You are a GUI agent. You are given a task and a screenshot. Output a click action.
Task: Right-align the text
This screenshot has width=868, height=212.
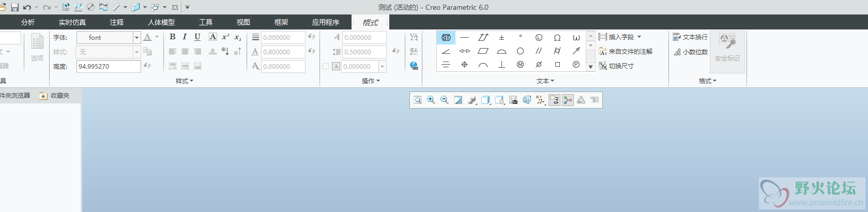coord(197,51)
